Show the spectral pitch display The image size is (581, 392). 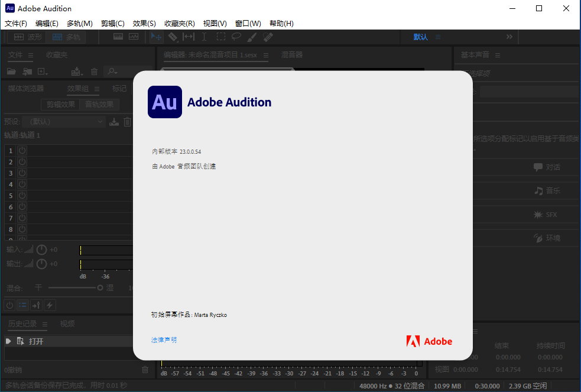tap(134, 37)
